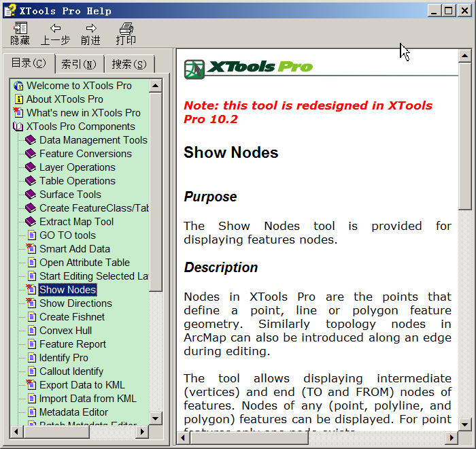Click the info icon beside About XTools Pro
Viewport: 476px width, 449px height.
coord(18,99)
